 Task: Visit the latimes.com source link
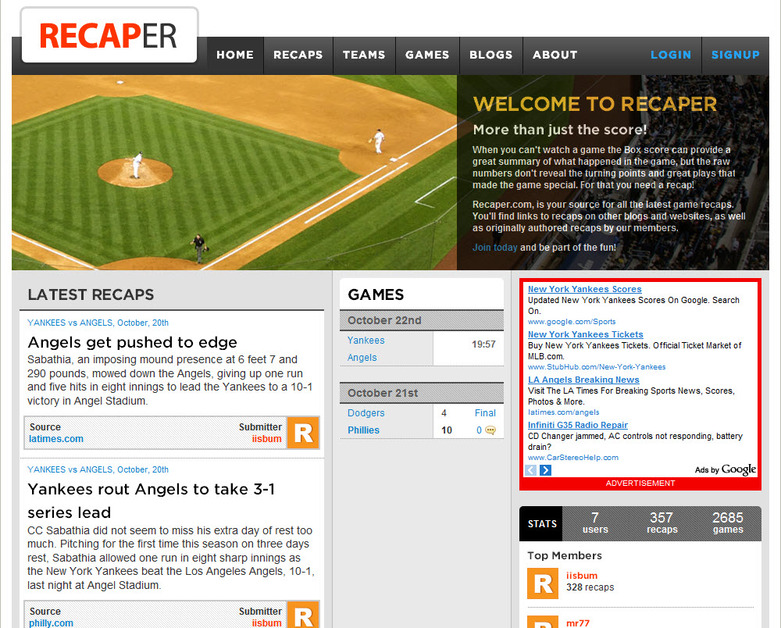coord(56,439)
